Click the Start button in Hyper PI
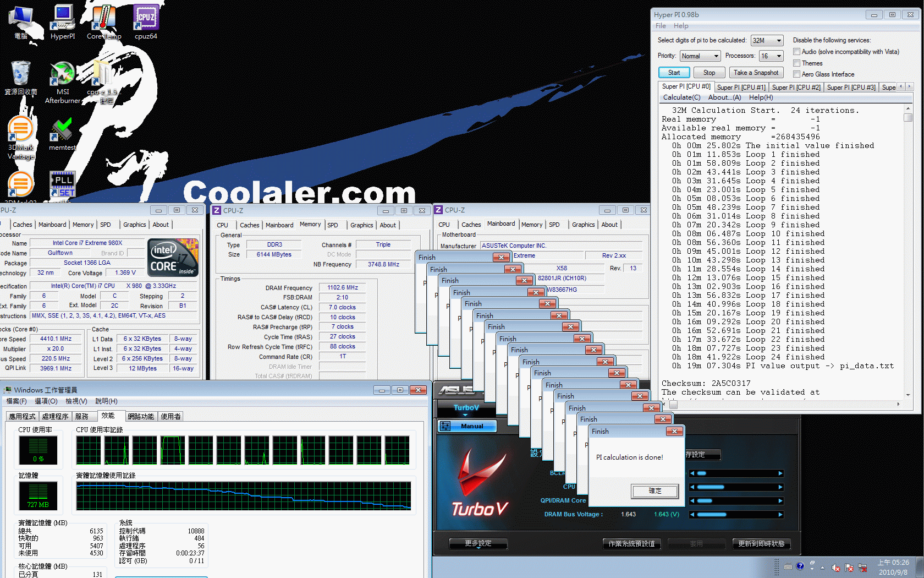This screenshot has width=924, height=578. click(674, 73)
